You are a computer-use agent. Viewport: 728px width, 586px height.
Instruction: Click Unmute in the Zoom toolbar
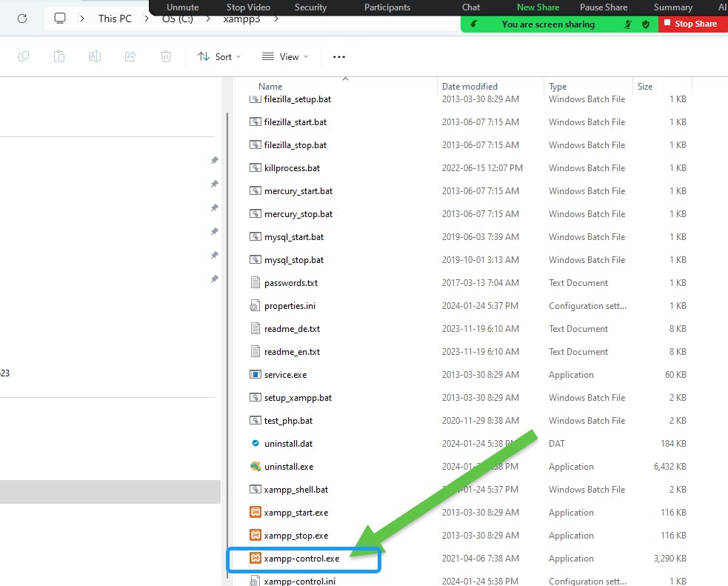182,7
